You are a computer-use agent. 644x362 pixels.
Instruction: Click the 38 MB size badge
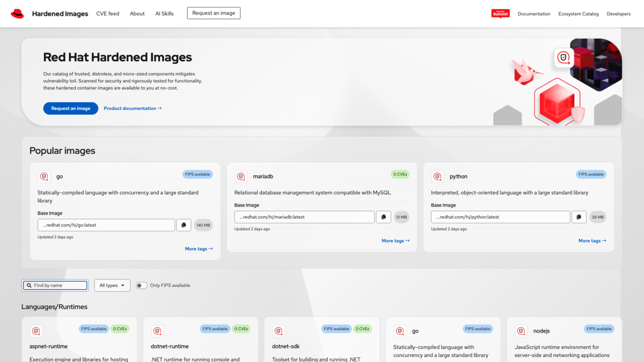598,217
